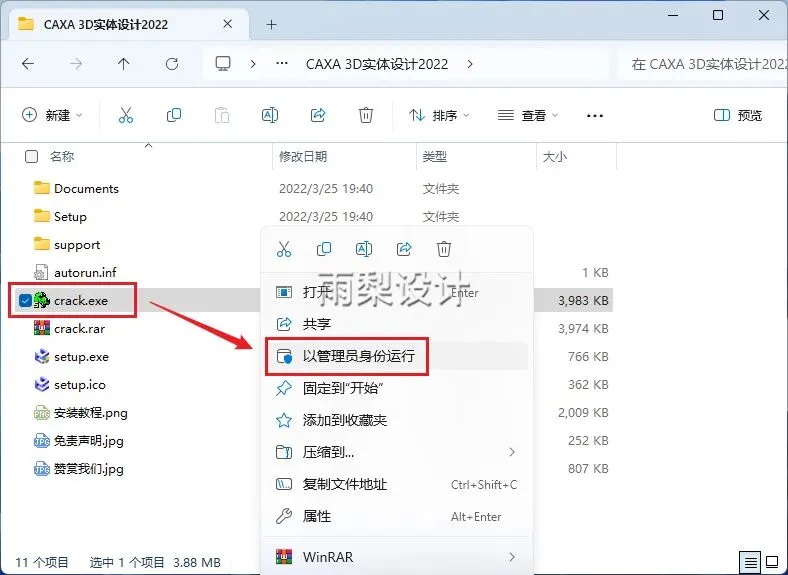
Task: Go back with the left arrow
Action: coord(28,64)
